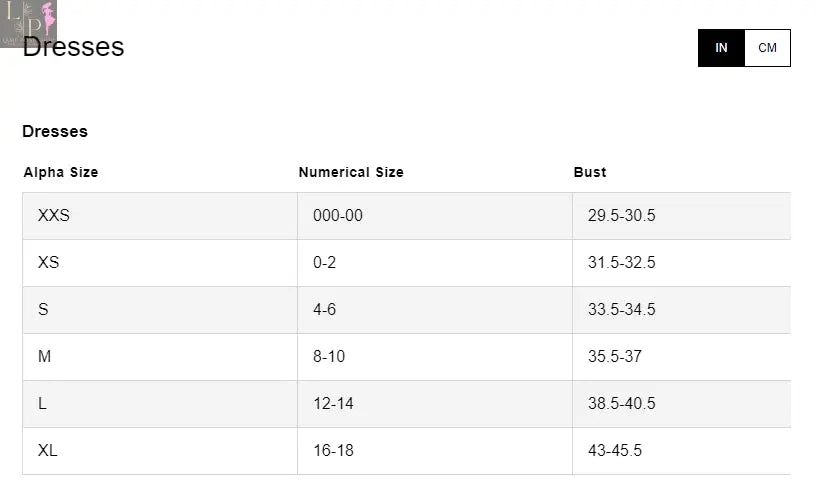Click numerical size 8-10 cell
This screenshot has width=816, height=483.
click(x=329, y=357)
